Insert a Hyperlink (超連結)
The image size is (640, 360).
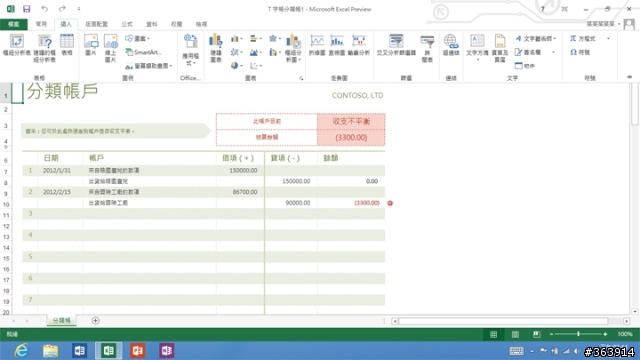(x=451, y=45)
